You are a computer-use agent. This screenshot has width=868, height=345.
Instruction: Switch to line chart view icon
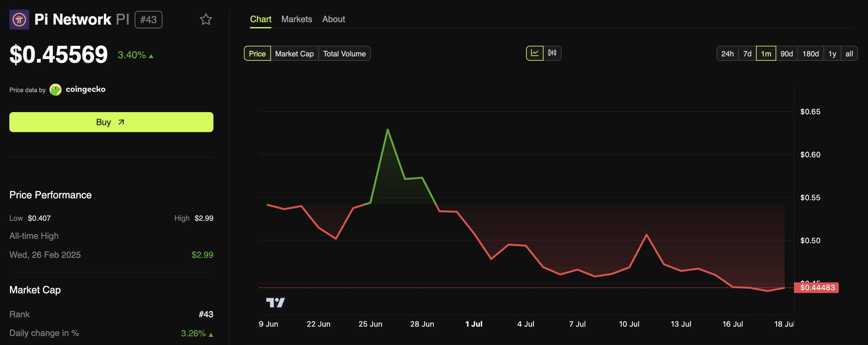coord(534,53)
